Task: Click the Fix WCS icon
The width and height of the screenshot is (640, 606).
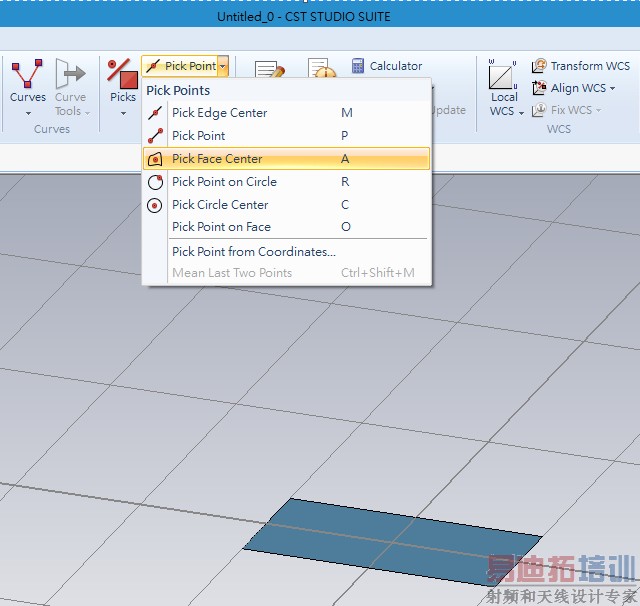Action: point(539,110)
